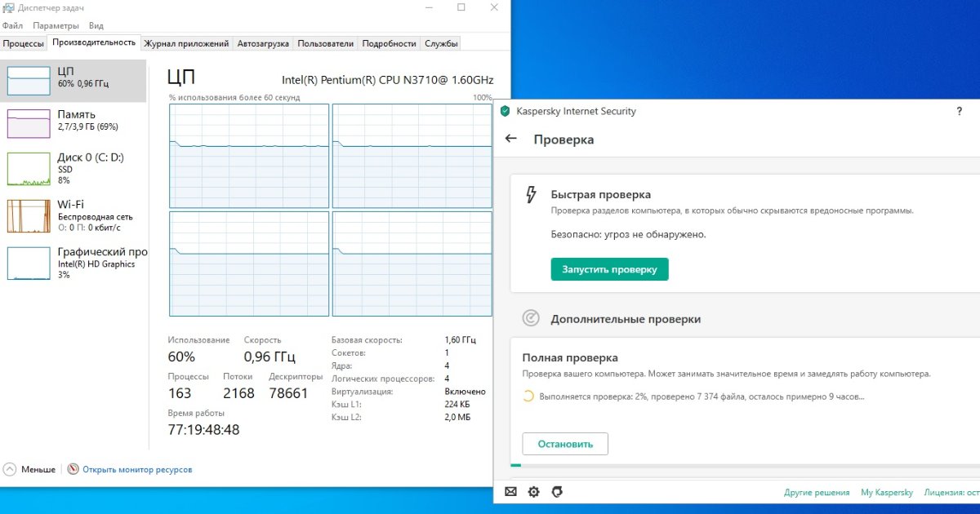The height and width of the screenshot is (514, 980).
Task: Click Виртуализация value Включено
Action: click(465, 392)
